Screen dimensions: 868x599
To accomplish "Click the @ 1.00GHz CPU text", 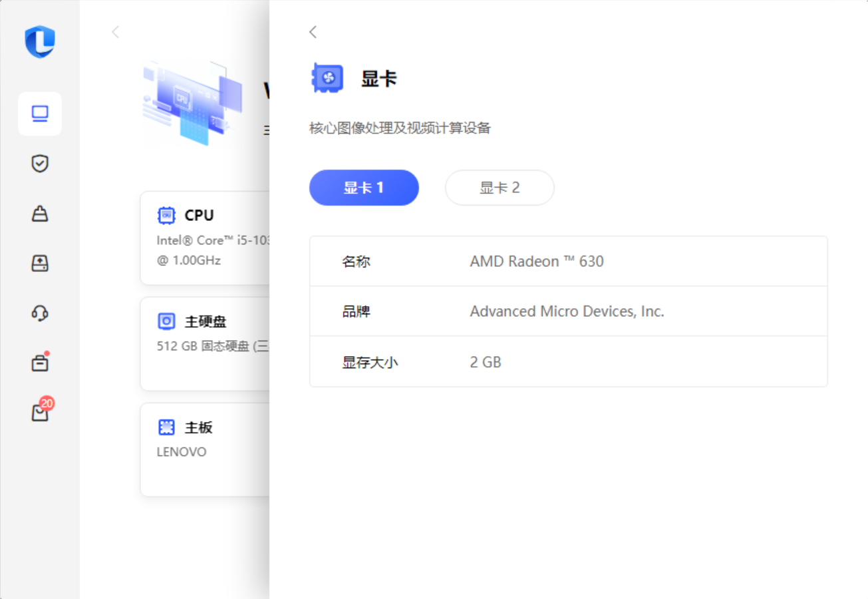I will (x=189, y=260).
